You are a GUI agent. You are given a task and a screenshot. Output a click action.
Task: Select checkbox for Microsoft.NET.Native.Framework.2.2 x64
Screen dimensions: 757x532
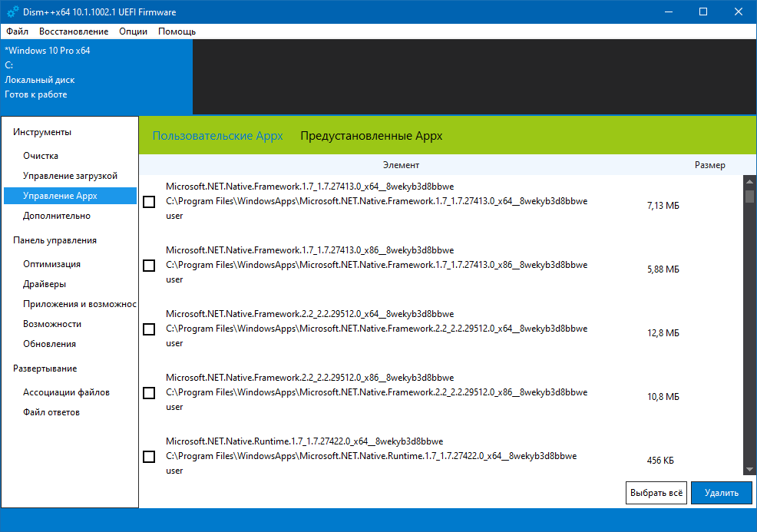point(149,329)
